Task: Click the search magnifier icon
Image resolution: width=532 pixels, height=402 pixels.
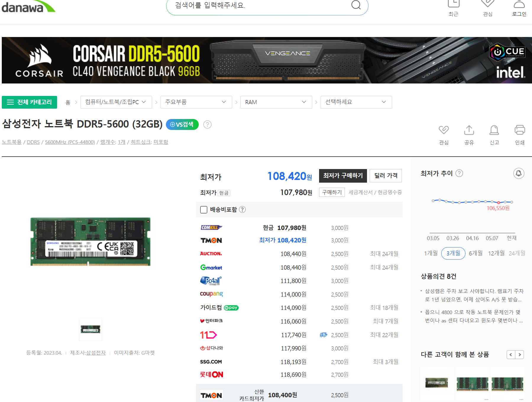Action: point(356,5)
